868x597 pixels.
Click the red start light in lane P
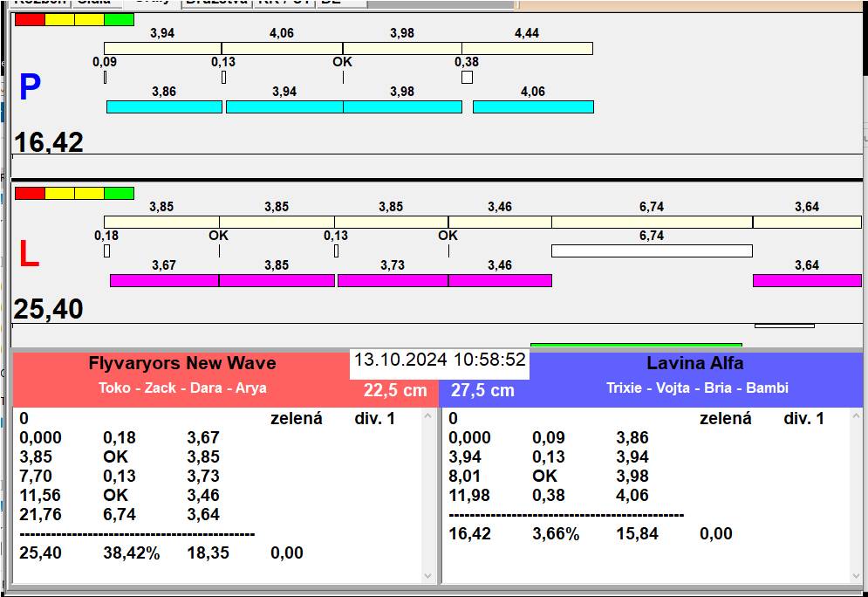30,19
